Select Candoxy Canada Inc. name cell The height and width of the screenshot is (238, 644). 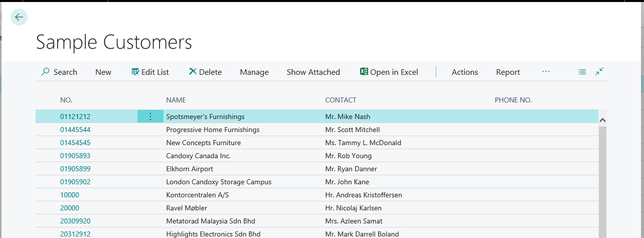[198, 156]
